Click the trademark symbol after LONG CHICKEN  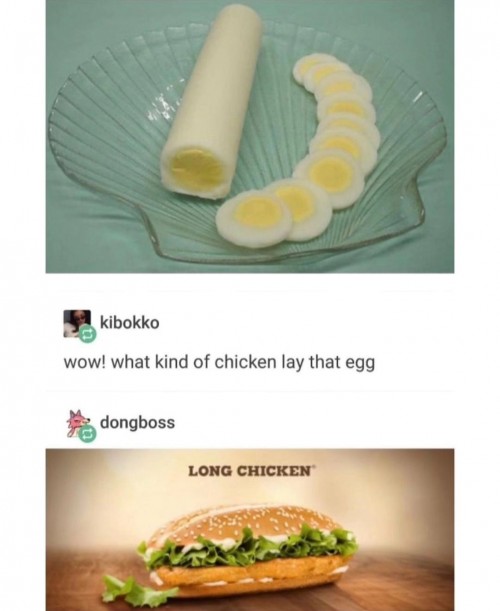point(310,467)
